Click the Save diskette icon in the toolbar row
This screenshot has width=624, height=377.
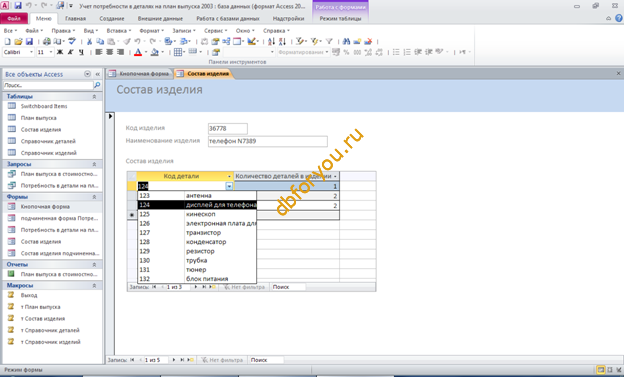click(29, 41)
